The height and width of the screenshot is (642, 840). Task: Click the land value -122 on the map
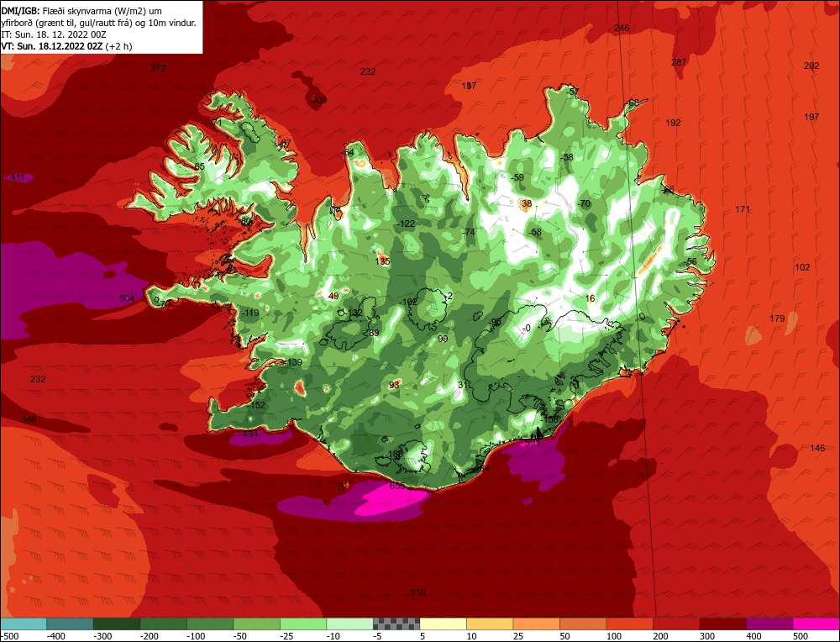point(405,224)
